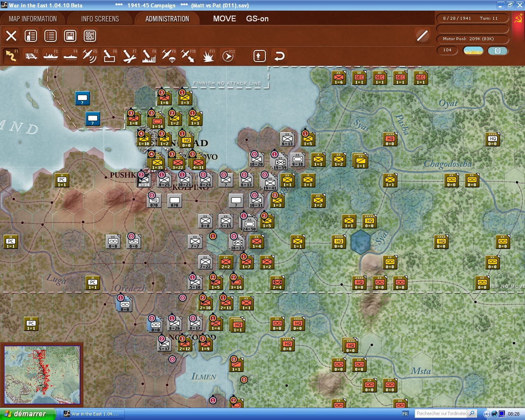
Task: Save the game with the floppy disk icon
Action: 70,36
